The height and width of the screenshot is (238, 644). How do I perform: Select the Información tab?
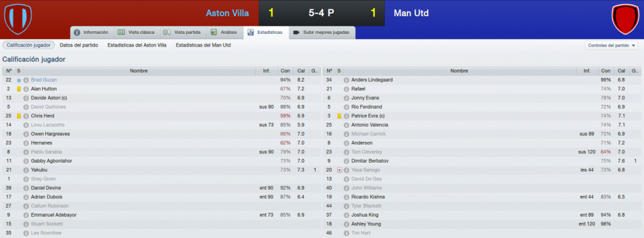[91, 33]
